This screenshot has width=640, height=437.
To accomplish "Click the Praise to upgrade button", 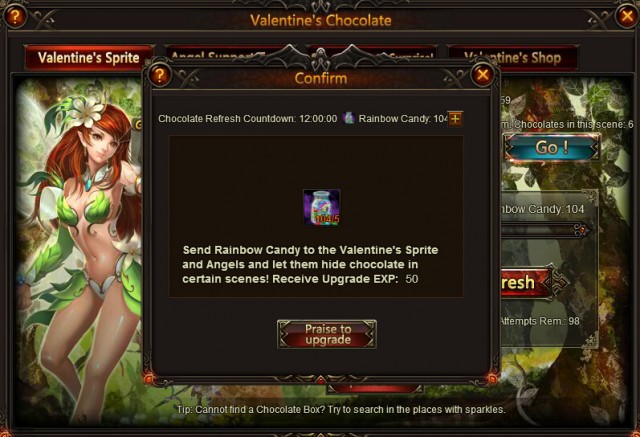I will coord(327,334).
